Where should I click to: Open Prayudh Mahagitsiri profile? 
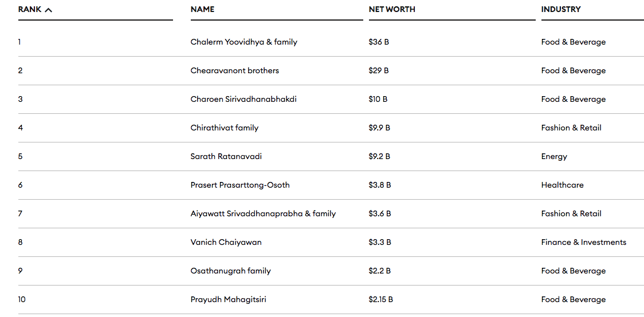[x=229, y=300]
